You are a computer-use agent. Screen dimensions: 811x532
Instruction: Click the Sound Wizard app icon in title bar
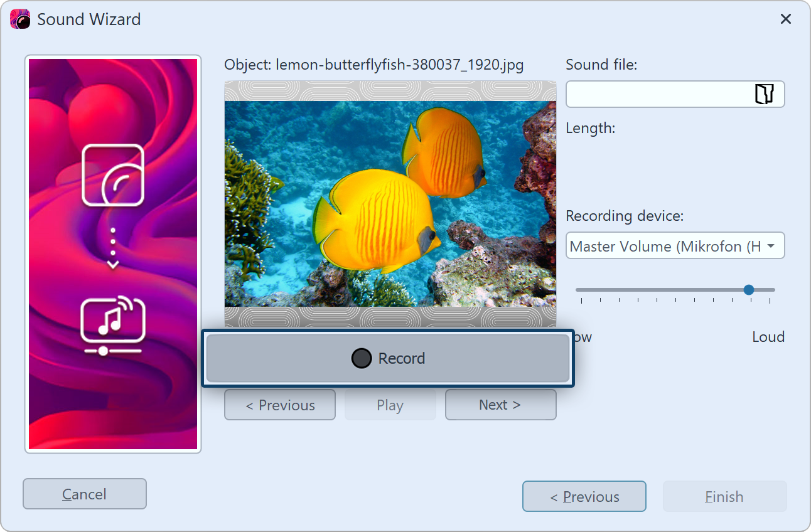tap(21, 19)
